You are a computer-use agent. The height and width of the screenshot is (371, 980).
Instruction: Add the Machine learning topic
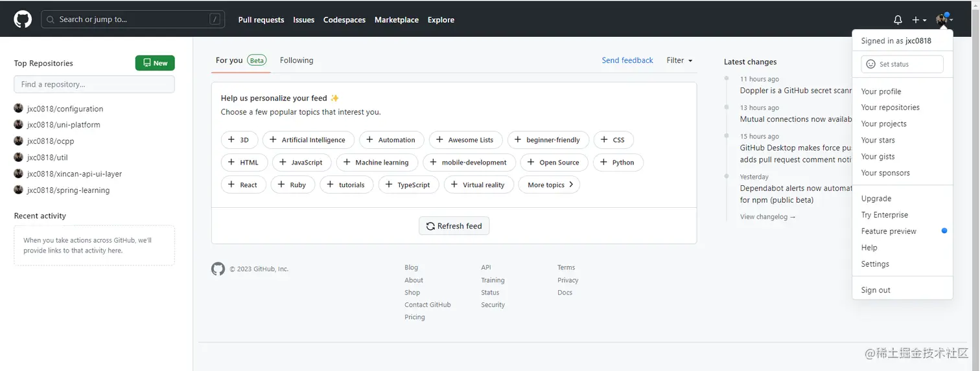coord(377,163)
